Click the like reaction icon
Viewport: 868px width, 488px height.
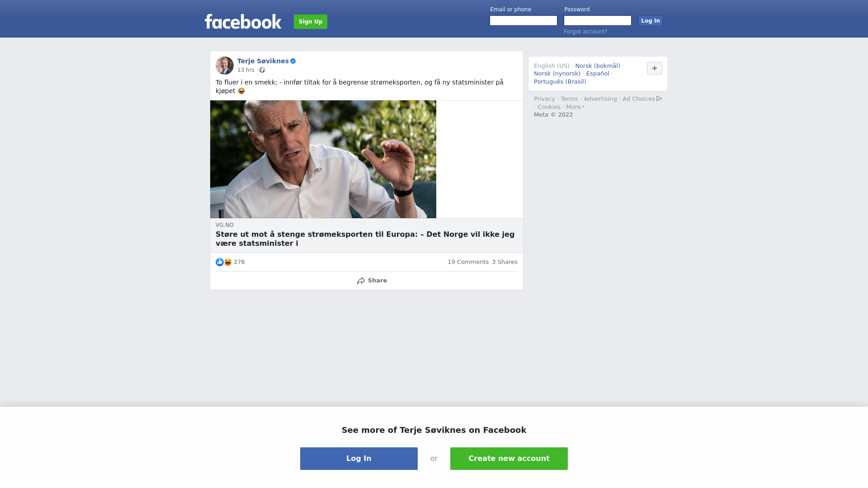coord(220,262)
